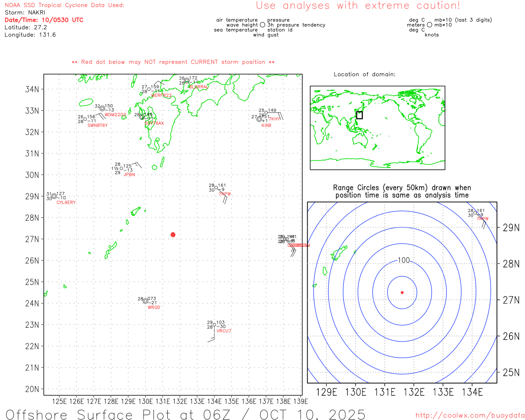Viewport: 525px width, 420px height.
Task: Click the 7KHY station ID label
Action: pos(274,119)
